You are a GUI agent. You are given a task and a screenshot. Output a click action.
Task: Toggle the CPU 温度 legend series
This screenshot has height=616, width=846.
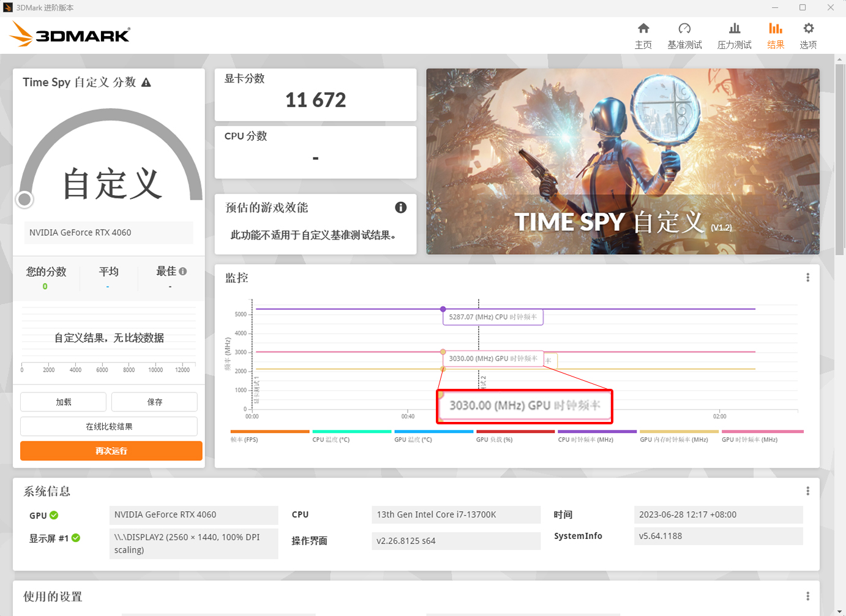[352, 436]
